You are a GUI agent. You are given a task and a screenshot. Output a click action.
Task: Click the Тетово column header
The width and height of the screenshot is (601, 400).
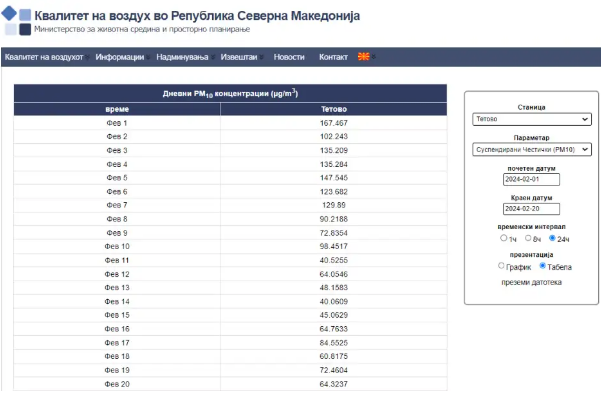[333, 108]
